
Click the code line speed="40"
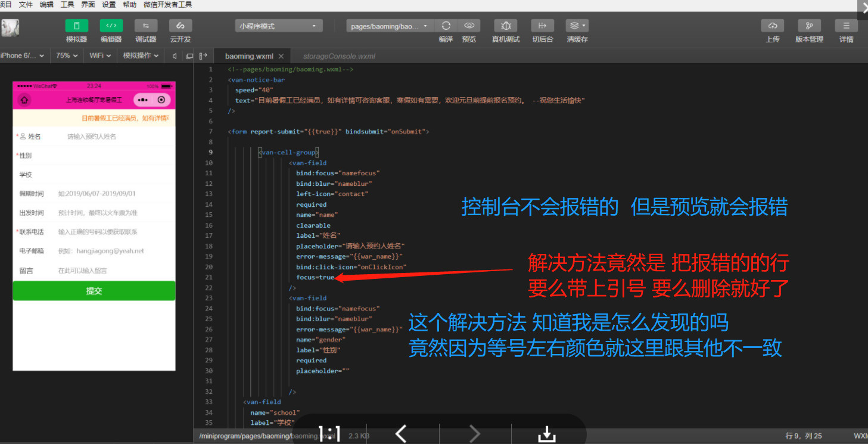point(254,90)
